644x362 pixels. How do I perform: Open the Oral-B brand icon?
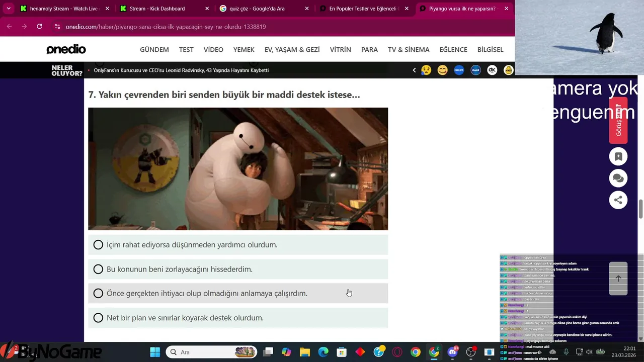pos(475,70)
